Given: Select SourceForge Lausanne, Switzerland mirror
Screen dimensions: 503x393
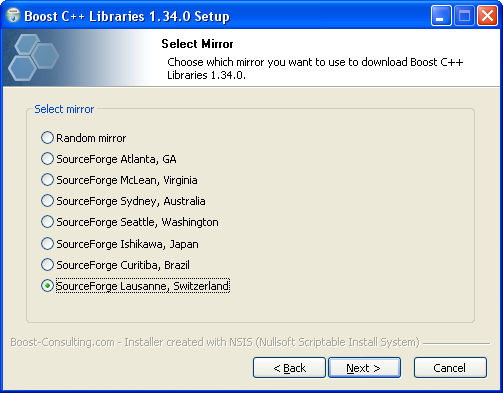Looking at the screenshot, I should [135, 286].
